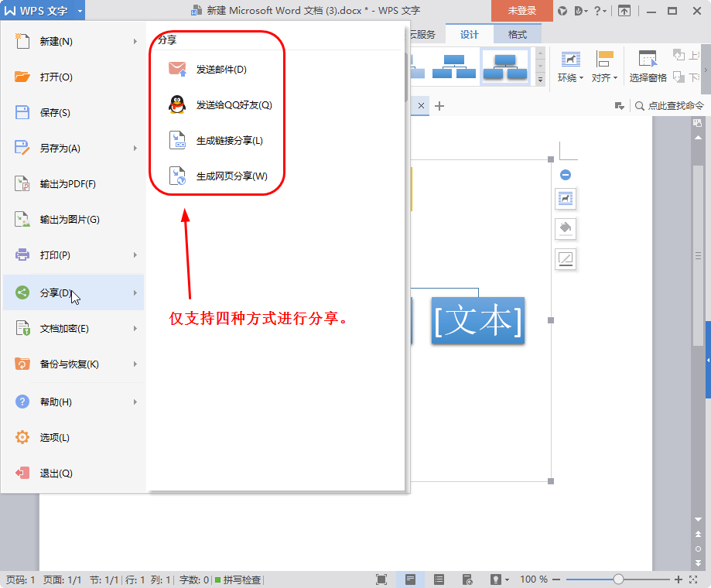Toggle 拼写检查 spell check in status bar

[238, 579]
